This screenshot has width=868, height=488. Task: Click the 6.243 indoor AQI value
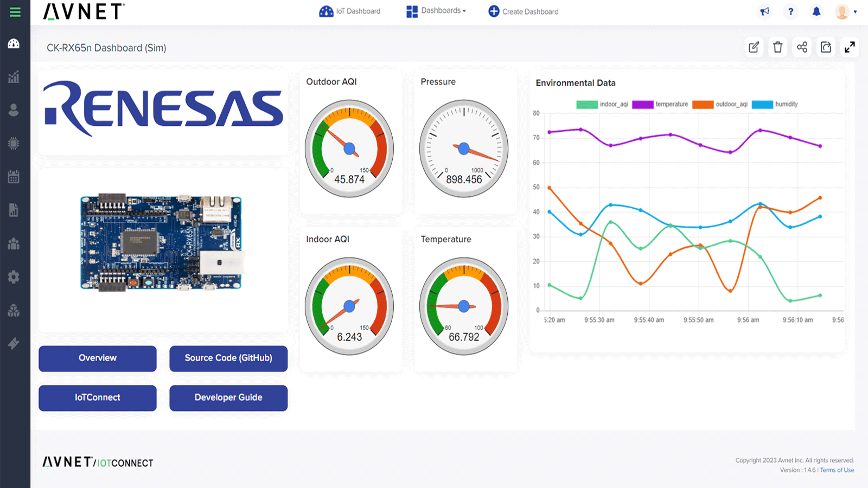[349, 337]
